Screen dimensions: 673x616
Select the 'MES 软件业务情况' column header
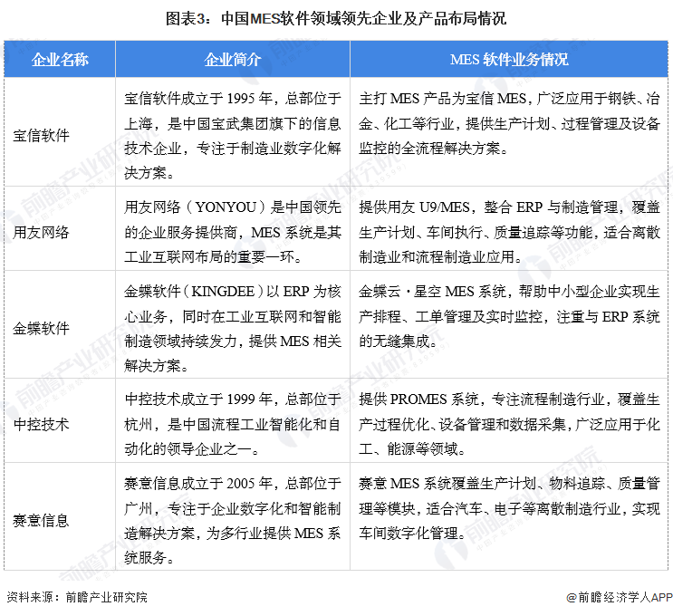(x=509, y=59)
